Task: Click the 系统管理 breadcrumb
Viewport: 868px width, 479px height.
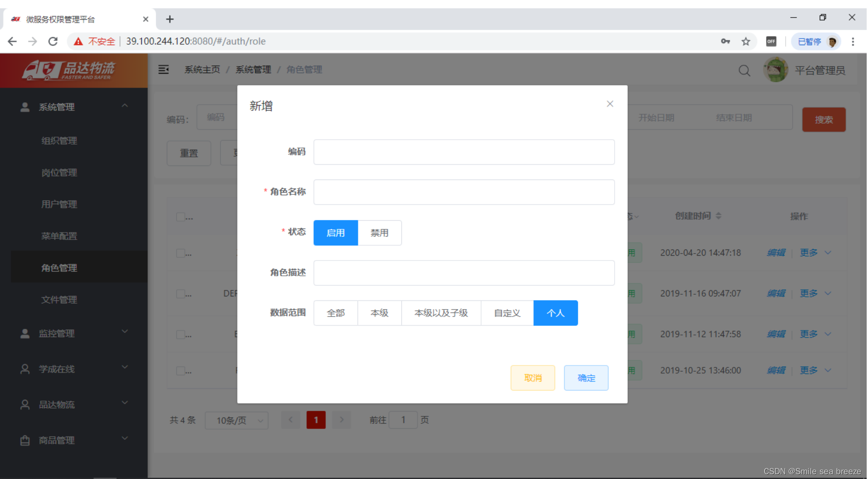Action: [253, 70]
